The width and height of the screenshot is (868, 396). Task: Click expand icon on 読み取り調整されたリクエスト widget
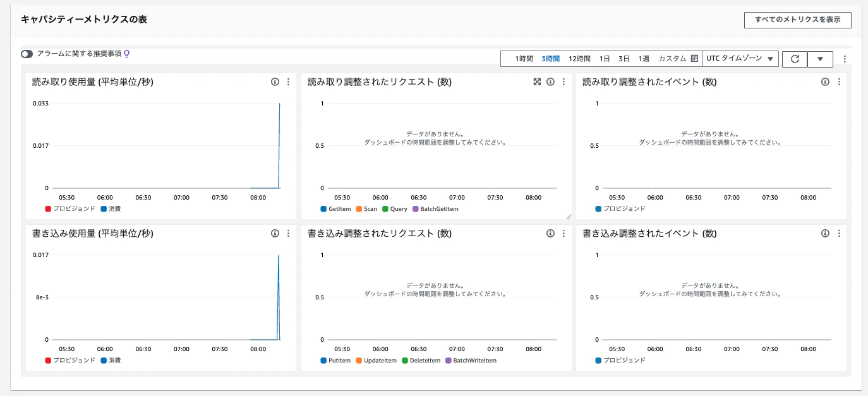537,81
